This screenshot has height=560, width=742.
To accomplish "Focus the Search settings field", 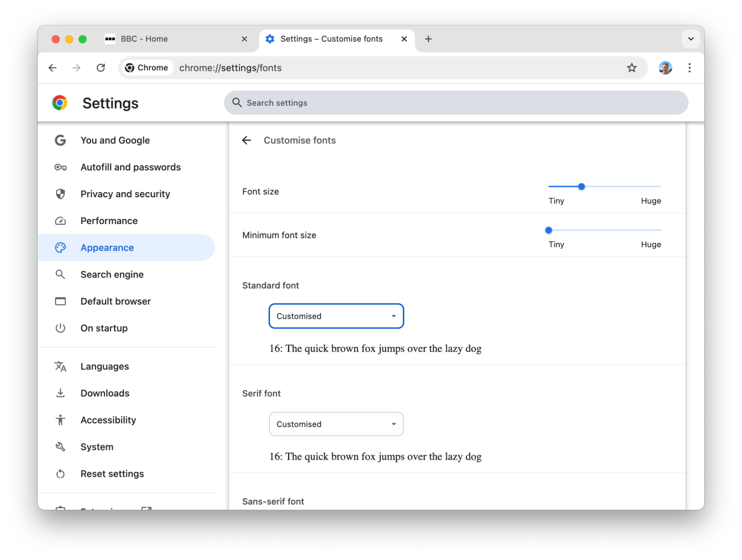I will [x=456, y=103].
